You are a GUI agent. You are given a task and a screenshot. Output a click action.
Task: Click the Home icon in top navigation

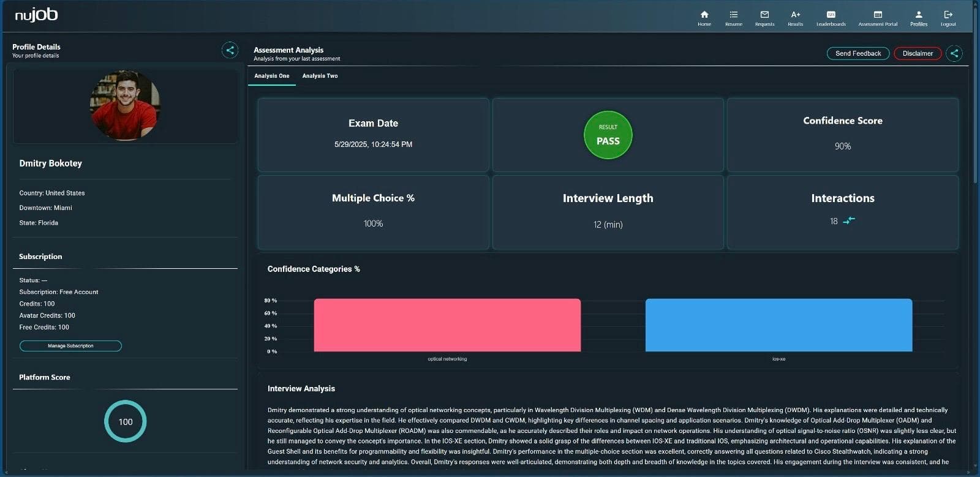pyautogui.click(x=704, y=15)
